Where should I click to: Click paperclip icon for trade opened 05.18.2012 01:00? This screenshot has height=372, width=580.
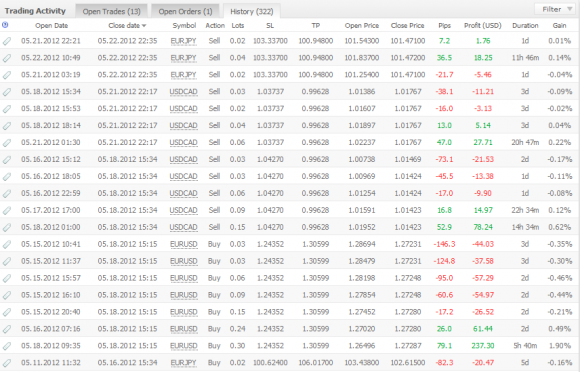(7, 227)
